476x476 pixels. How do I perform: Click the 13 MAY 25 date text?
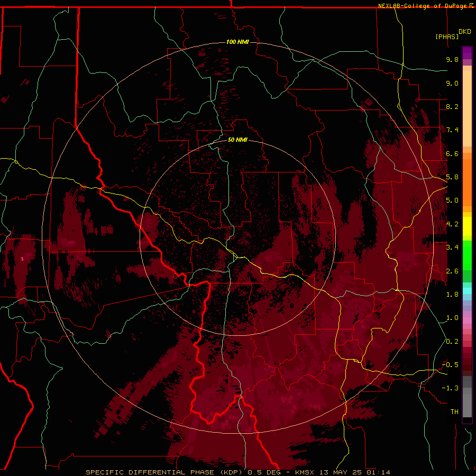point(342,472)
